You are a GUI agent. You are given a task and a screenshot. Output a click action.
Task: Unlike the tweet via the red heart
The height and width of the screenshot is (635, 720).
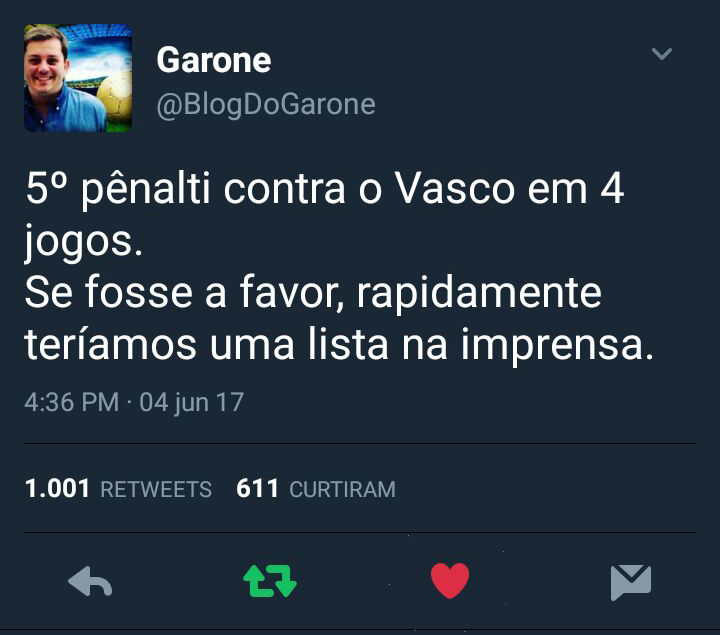(450, 580)
